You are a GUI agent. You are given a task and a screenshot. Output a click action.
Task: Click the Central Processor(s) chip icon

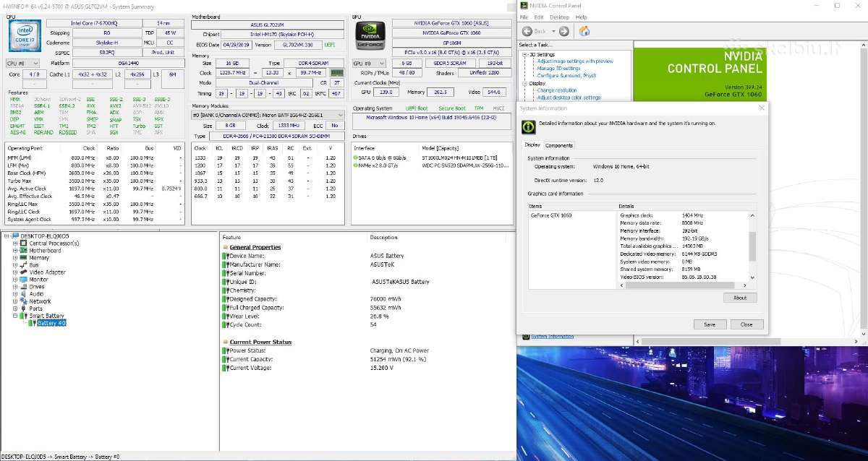coord(24,244)
